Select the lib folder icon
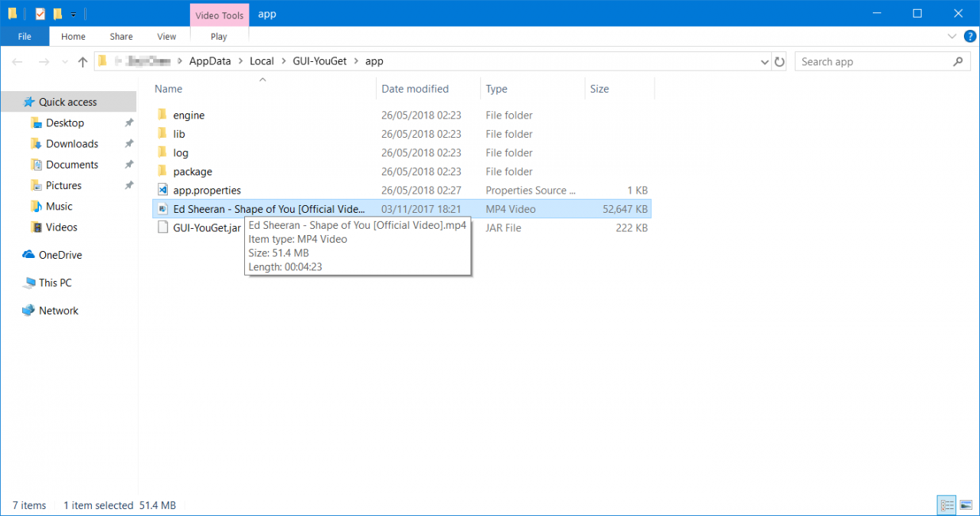The width and height of the screenshot is (980, 516). pyautogui.click(x=162, y=134)
